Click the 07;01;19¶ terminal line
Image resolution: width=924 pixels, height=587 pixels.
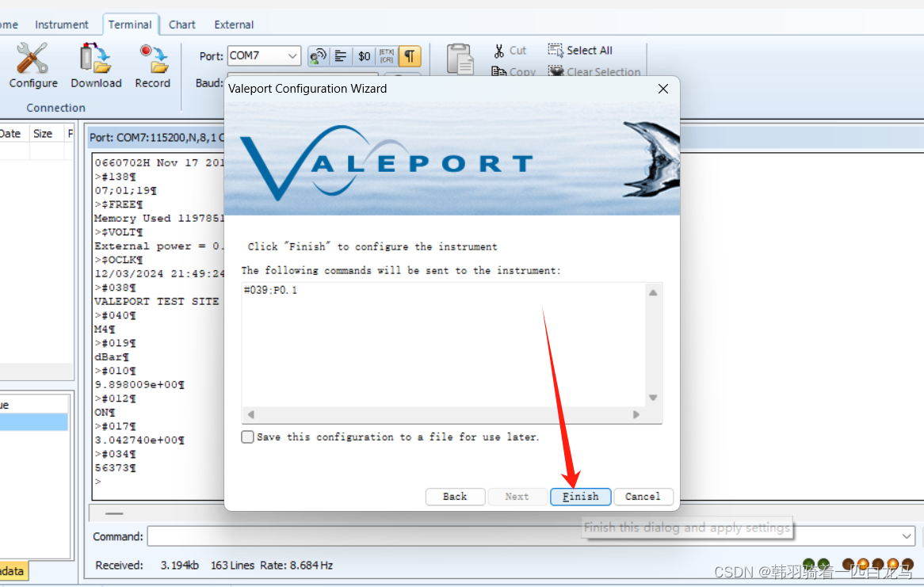(x=125, y=190)
